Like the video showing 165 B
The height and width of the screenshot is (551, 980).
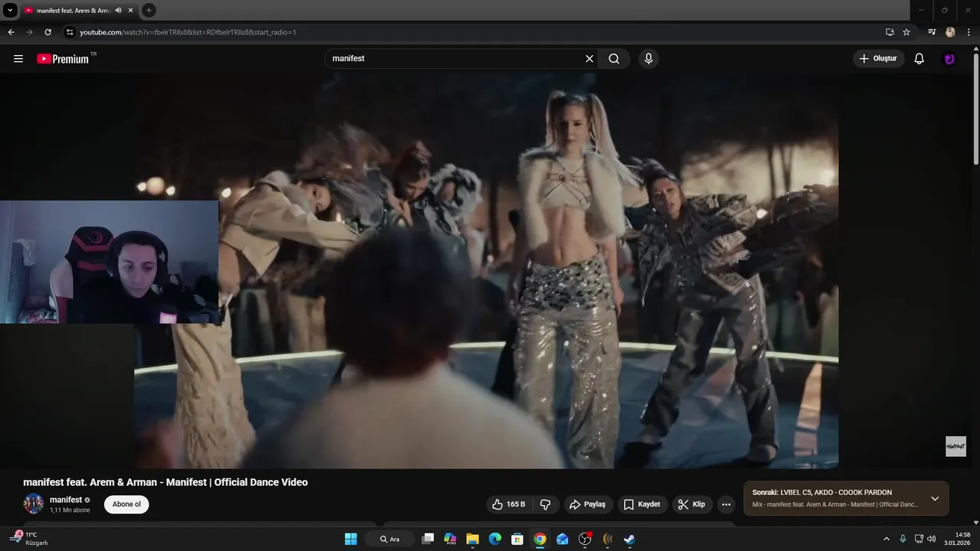508,504
